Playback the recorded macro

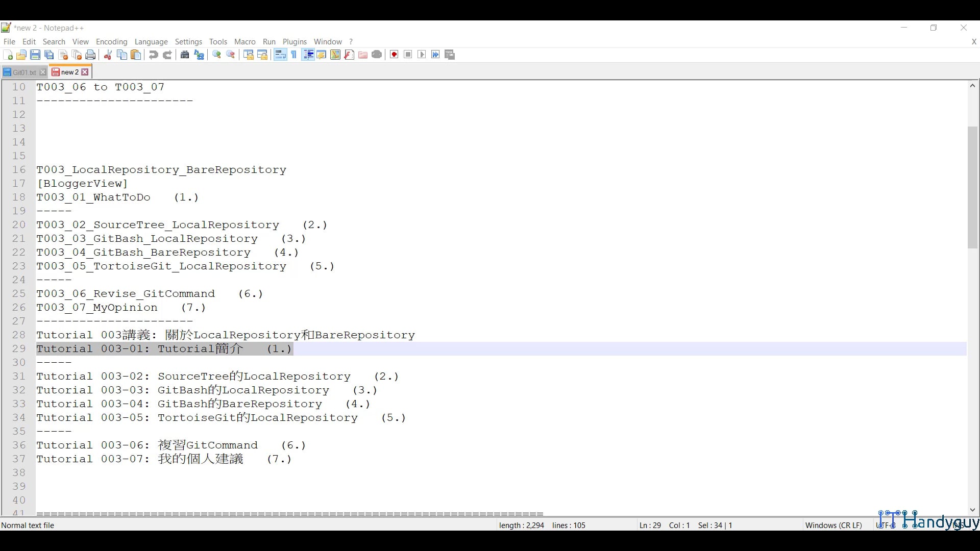click(x=422, y=55)
